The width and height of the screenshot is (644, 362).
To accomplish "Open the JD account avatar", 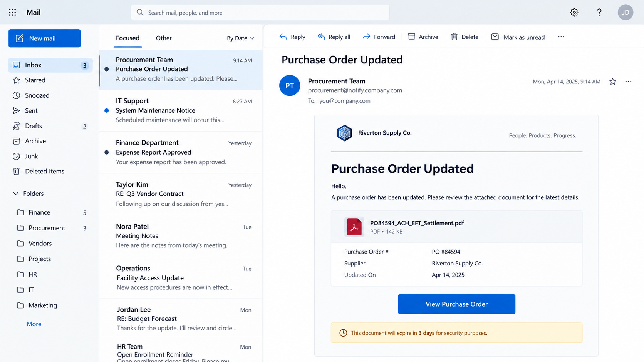I will click(626, 12).
